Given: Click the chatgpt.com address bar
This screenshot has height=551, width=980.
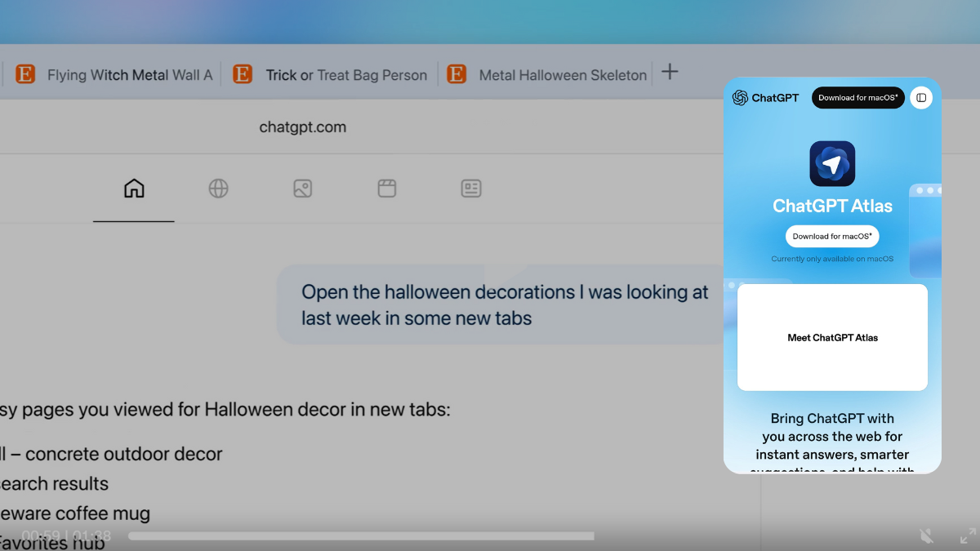Looking at the screenshot, I should coord(302,127).
